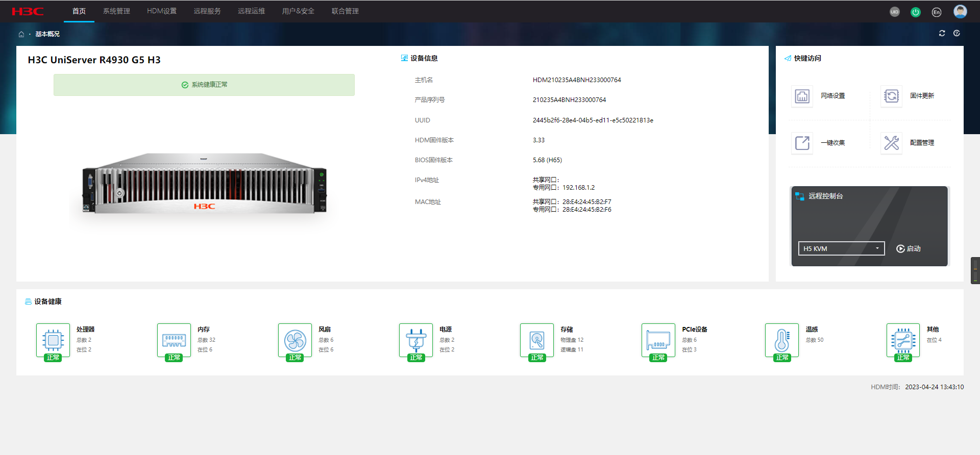Click the BIOS version 5.68 (H65)
The height and width of the screenshot is (455, 980).
click(547, 160)
